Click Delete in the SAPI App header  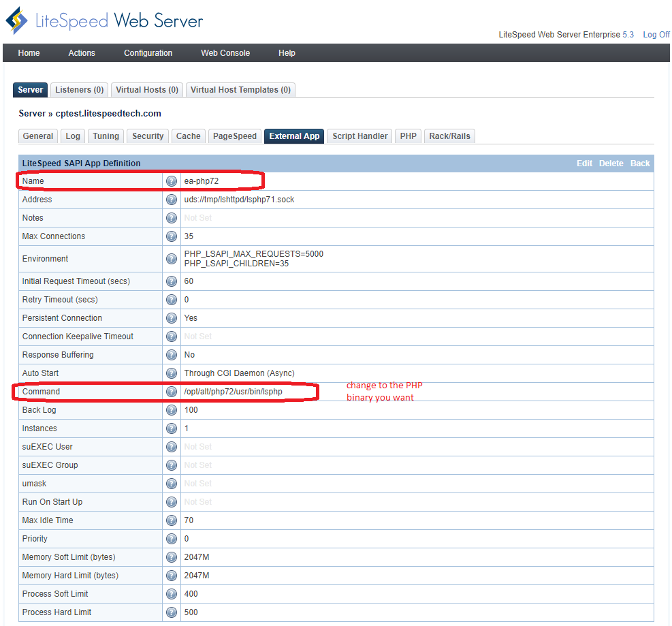click(x=611, y=163)
